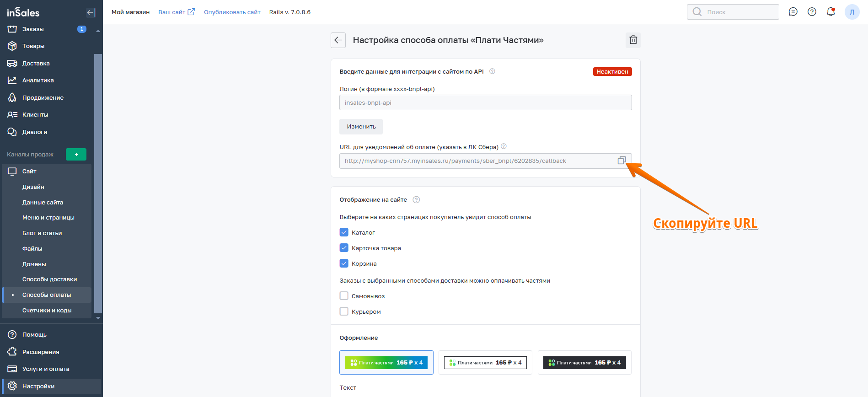Uncheck the Корзина checkbox

[344, 263]
